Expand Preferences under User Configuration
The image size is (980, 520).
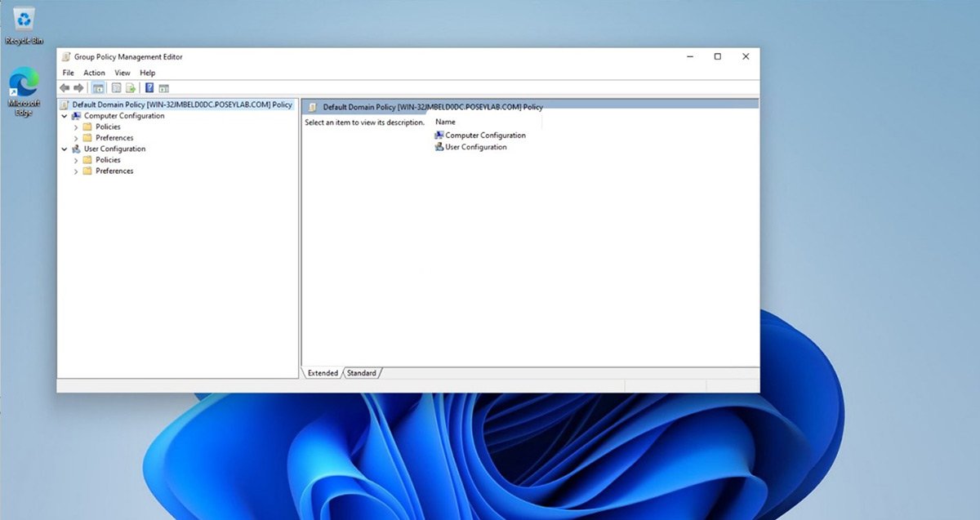pos(76,171)
